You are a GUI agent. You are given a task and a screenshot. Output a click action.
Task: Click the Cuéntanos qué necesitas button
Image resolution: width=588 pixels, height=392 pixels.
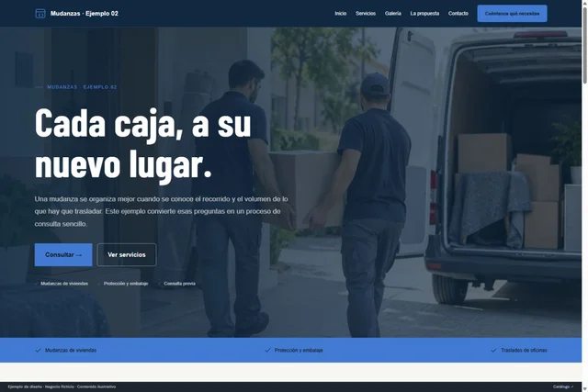point(512,14)
